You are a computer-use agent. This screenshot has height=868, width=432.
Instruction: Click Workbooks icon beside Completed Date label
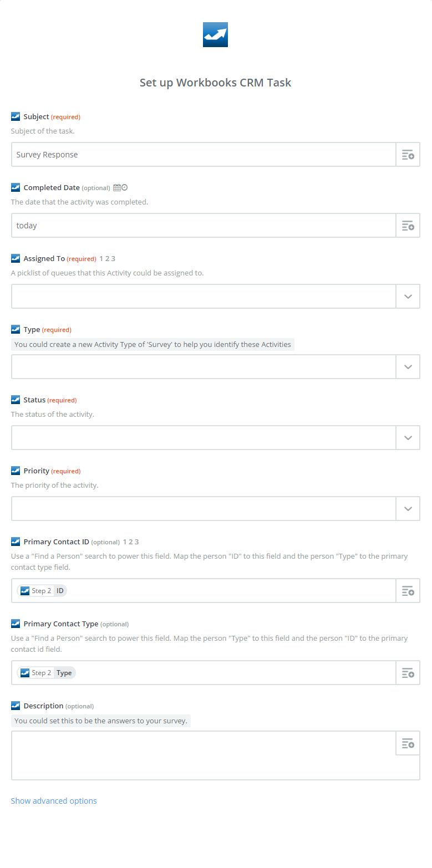(x=16, y=188)
